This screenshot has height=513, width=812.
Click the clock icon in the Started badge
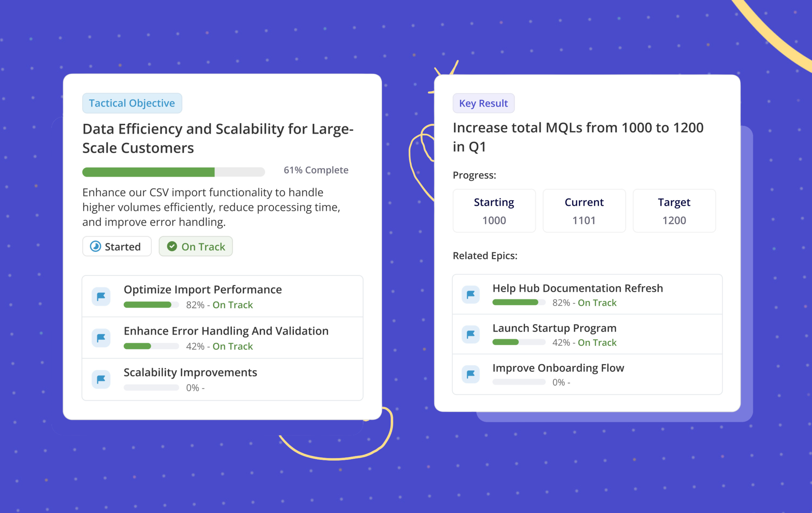click(96, 246)
